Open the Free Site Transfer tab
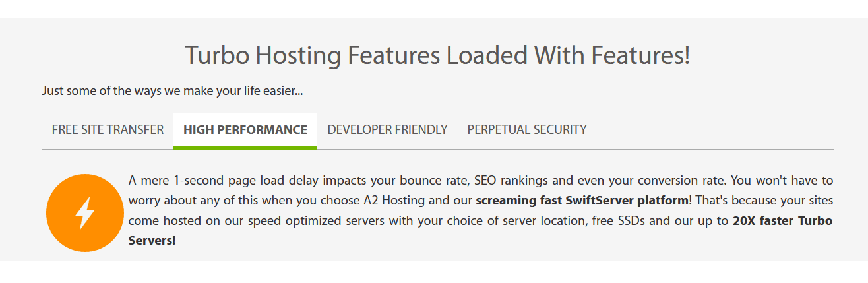 coord(108,130)
